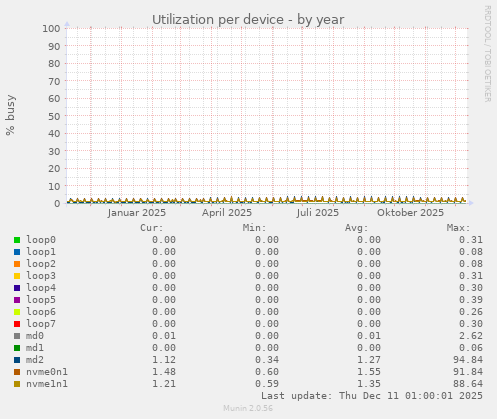Viewport: 497px width, 419px height.
Task: Click the Min: column header
Action: pos(255,228)
